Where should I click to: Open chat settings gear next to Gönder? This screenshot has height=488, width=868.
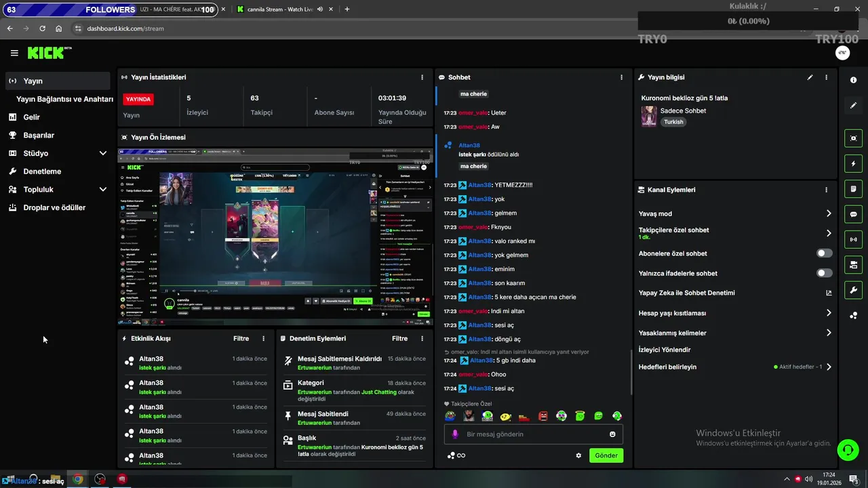578,455
